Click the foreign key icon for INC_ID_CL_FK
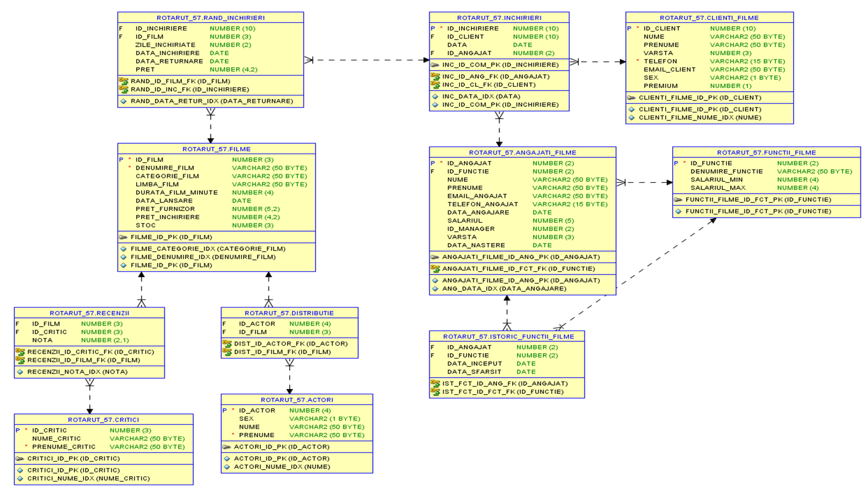 point(435,85)
